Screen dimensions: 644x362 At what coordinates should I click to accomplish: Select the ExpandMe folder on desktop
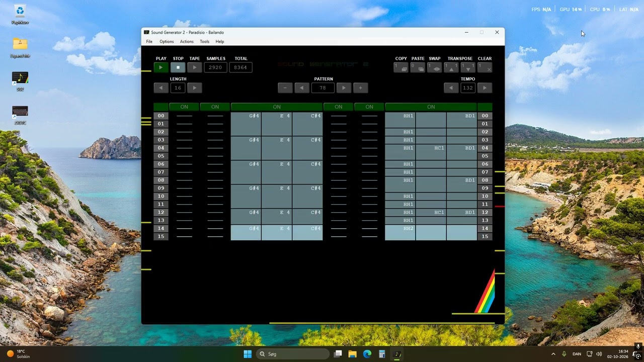click(20, 47)
